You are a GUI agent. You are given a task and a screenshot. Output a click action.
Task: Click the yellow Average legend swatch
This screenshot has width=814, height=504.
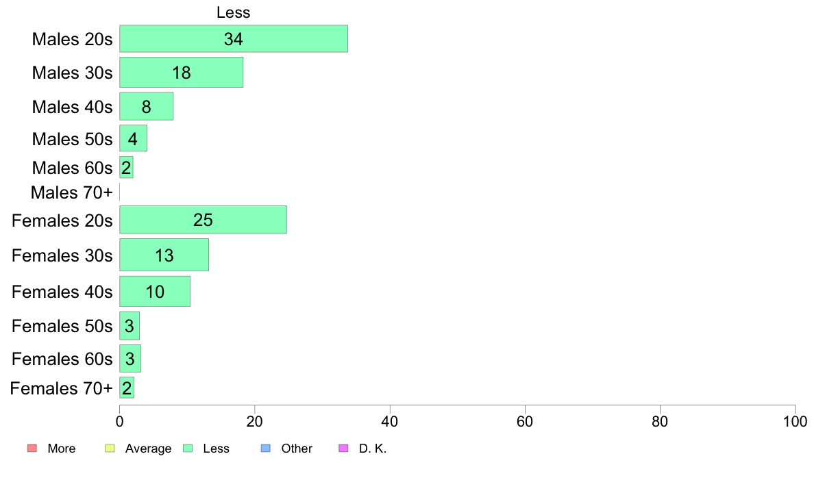(x=110, y=448)
